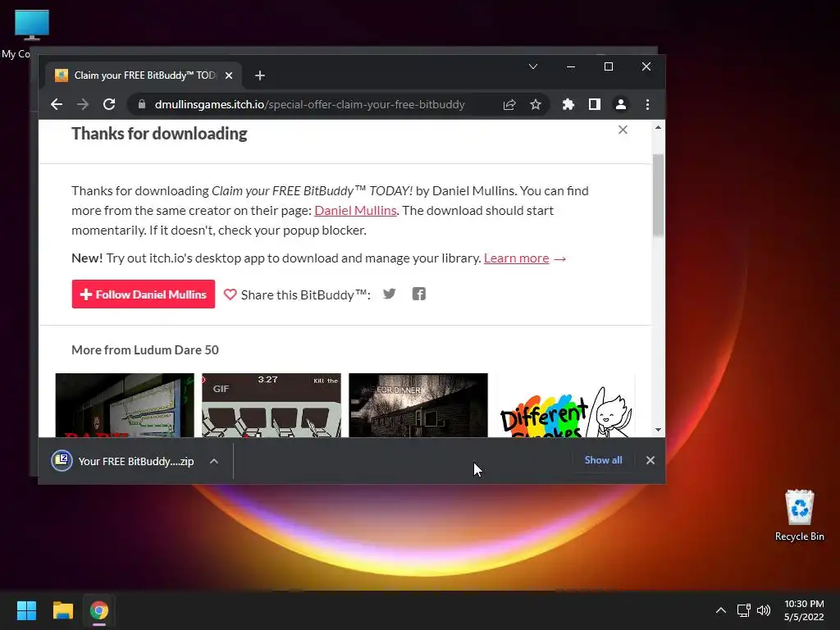
Task: Open the Daniel Mullins creator link
Action: [x=355, y=211]
